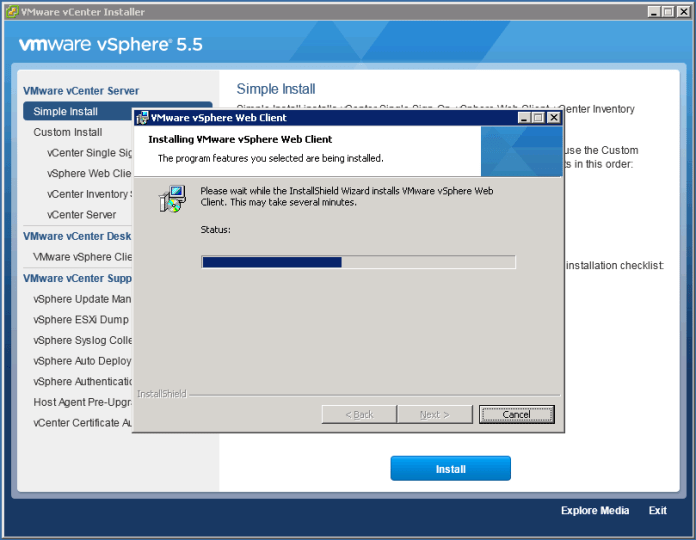Open vSphere Update Manager option

82,299
